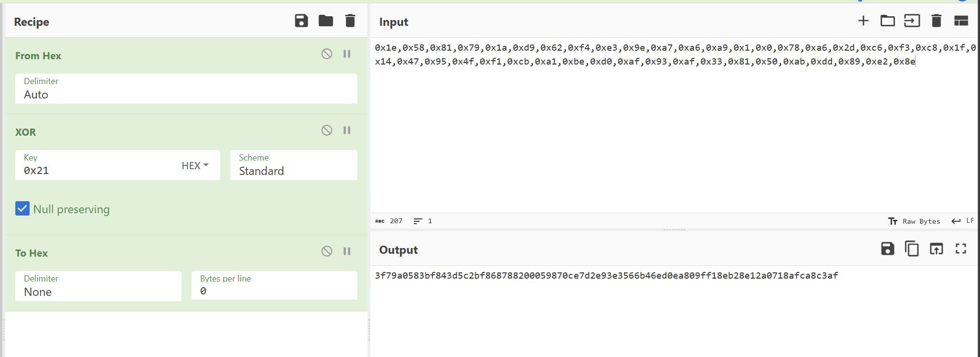Edit the Bytes per line field
The image size is (980, 357).
coord(274,285)
